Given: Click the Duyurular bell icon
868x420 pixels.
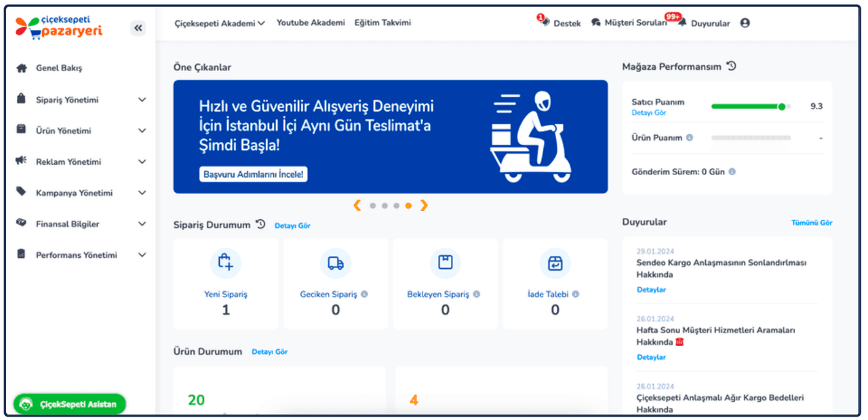Looking at the screenshot, I should (x=682, y=23).
